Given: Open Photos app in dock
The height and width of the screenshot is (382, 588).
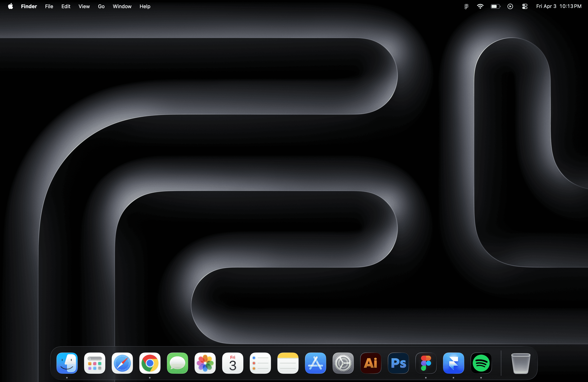Looking at the screenshot, I should pos(205,363).
